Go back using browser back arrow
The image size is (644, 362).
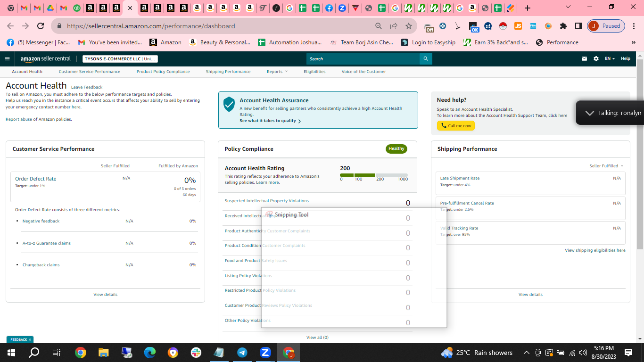point(10,26)
